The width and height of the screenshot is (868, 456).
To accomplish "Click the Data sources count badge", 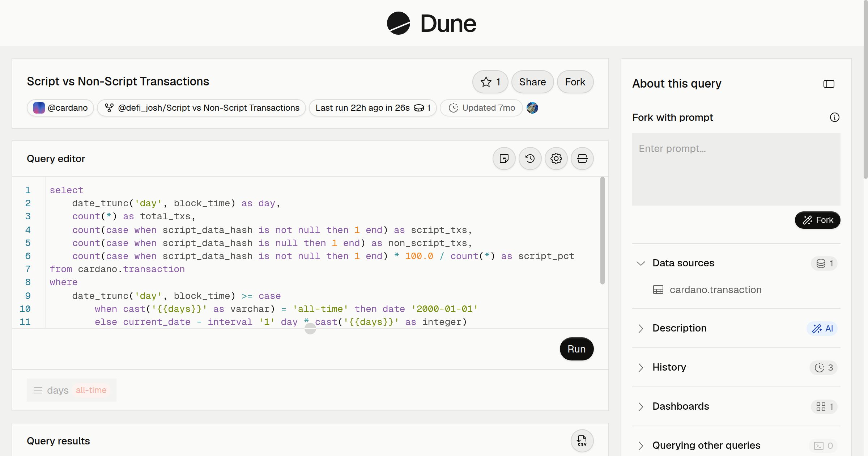I will tap(824, 263).
